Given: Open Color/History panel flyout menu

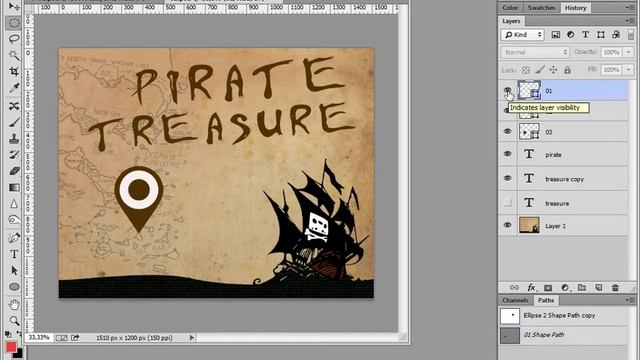Looking at the screenshot, I should 630,8.
